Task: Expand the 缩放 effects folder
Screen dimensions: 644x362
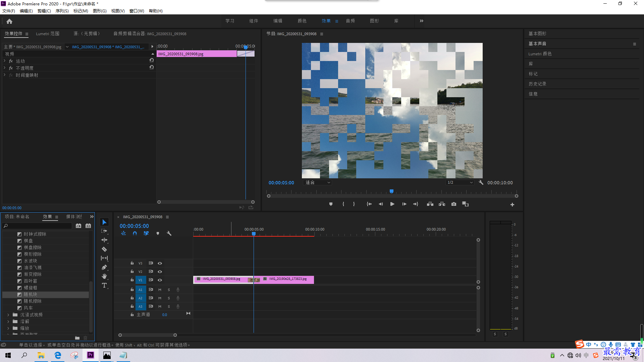Action: point(8,328)
